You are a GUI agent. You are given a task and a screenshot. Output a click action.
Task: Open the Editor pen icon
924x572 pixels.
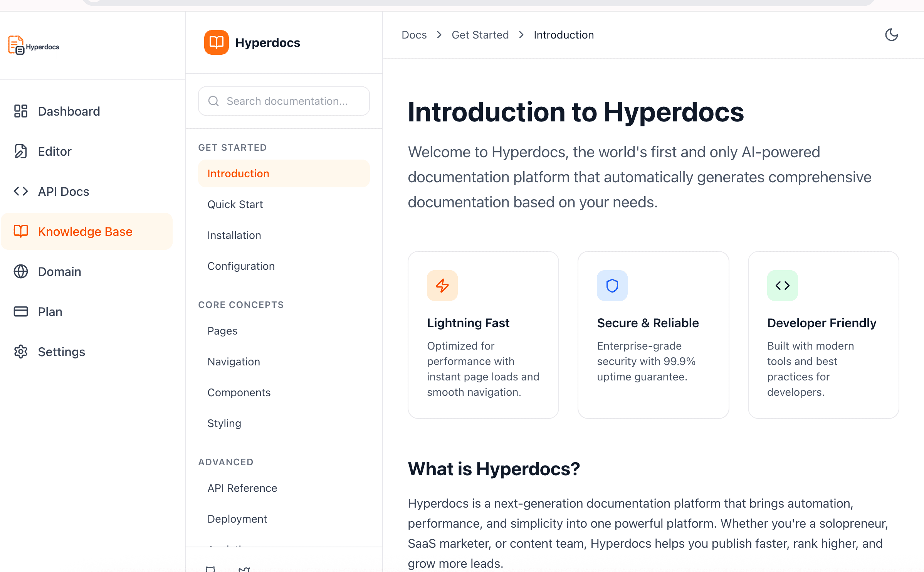[x=20, y=151]
